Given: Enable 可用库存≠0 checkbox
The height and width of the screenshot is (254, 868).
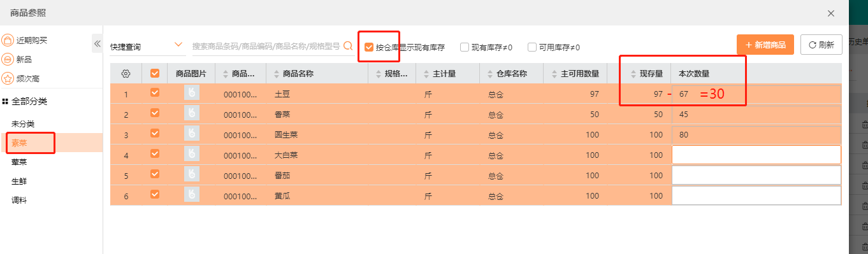Looking at the screenshot, I should click(532, 47).
